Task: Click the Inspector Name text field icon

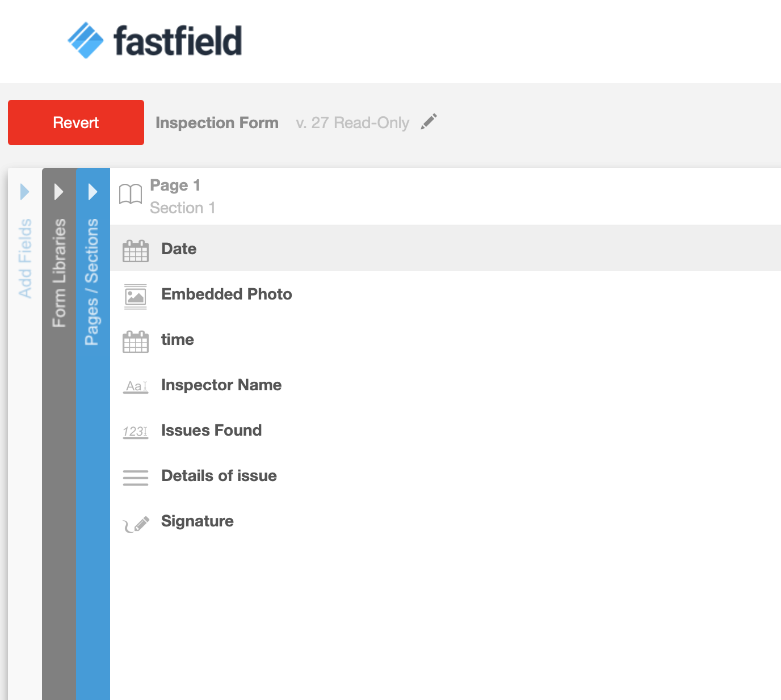Action: click(136, 386)
